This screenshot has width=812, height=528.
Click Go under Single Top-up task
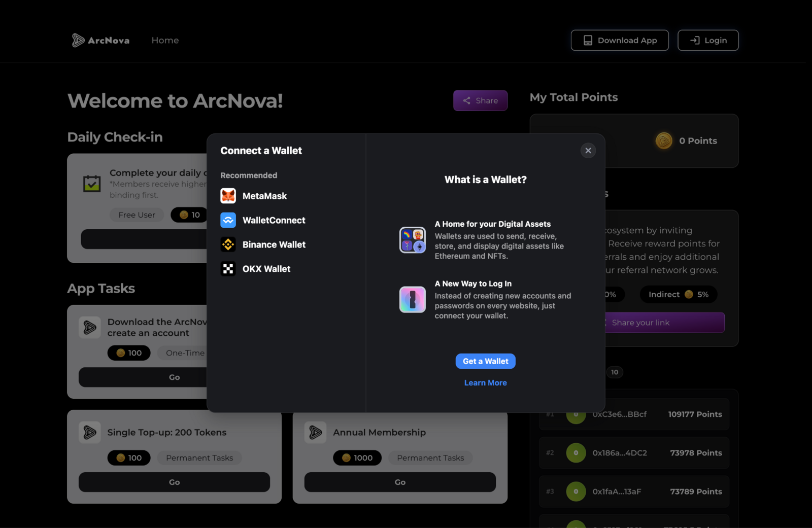point(174,482)
